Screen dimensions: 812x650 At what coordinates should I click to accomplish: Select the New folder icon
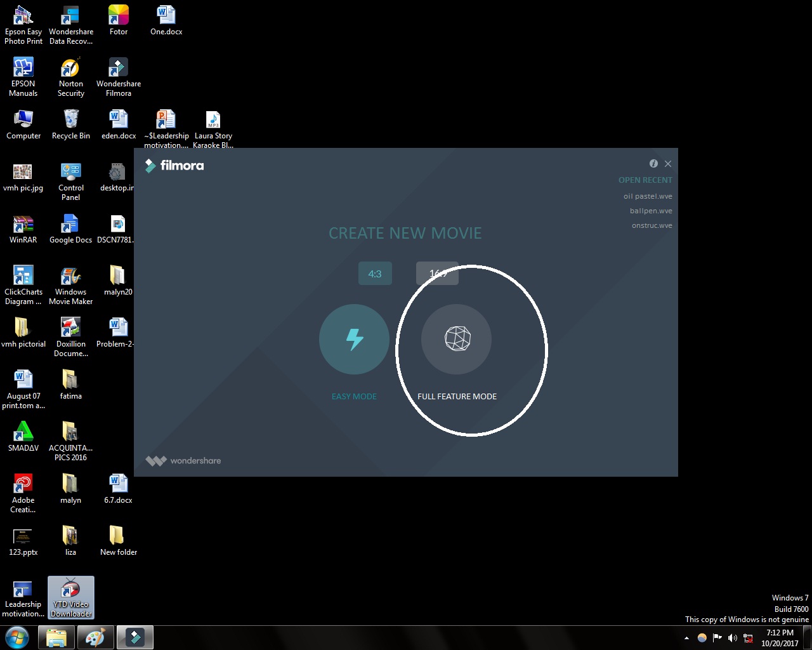119,541
